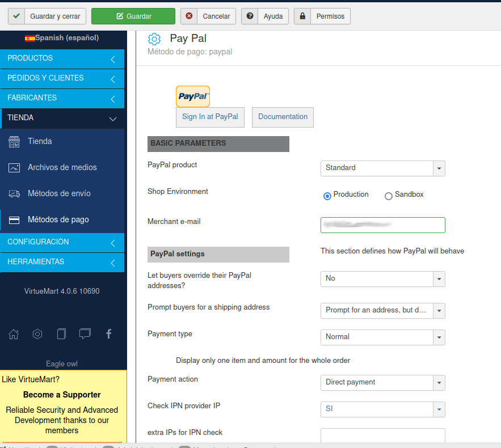This screenshot has width=501, height=448.
Task: Click the Cancelar button
Action: click(x=208, y=16)
